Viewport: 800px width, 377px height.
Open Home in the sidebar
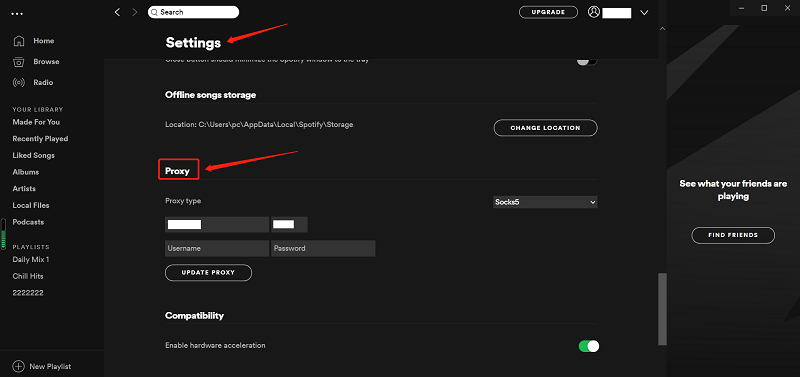point(44,41)
